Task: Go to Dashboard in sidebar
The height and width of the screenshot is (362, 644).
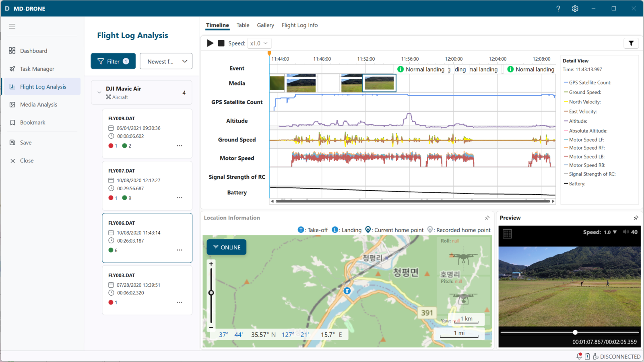Action: (42, 51)
